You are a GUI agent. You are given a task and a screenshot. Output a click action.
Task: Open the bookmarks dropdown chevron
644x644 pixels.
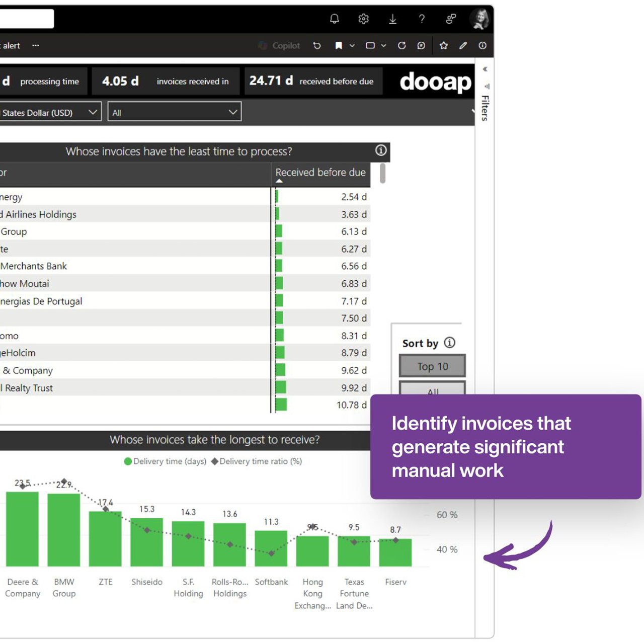click(x=352, y=46)
